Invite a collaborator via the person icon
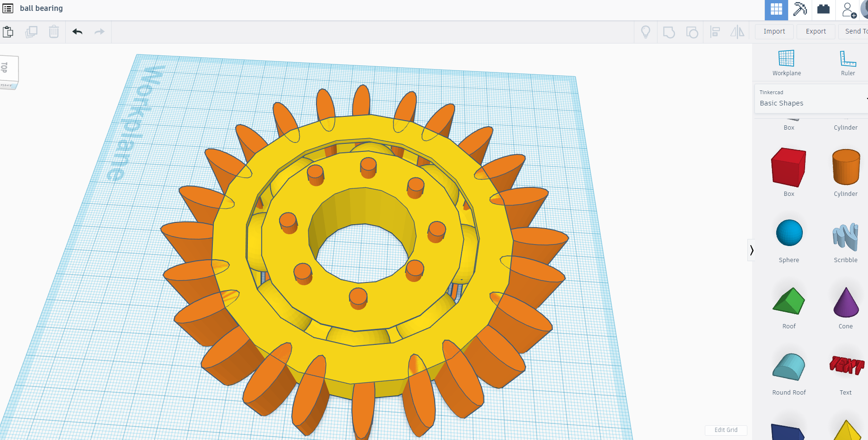The height and width of the screenshot is (440, 868). [x=847, y=10]
